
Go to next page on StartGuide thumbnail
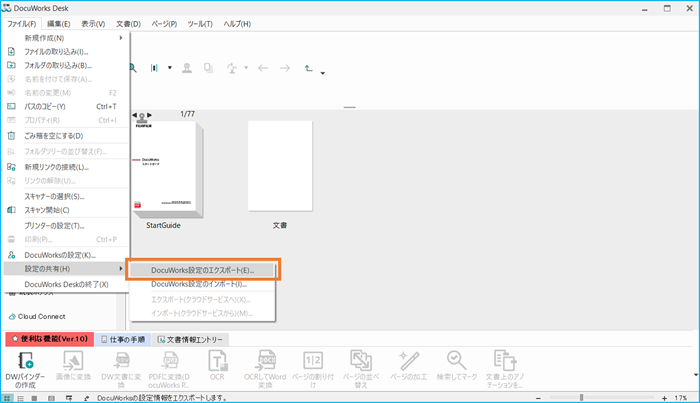(x=150, y=115)
